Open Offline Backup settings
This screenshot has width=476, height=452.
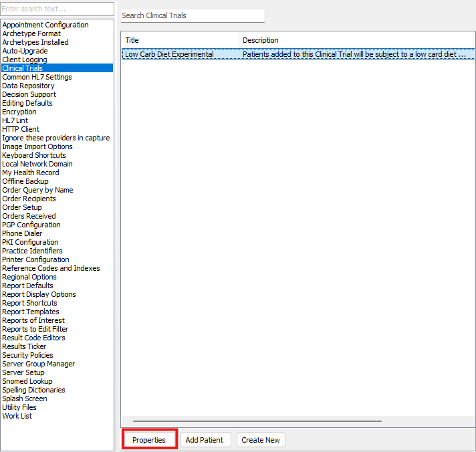point(25,181)
